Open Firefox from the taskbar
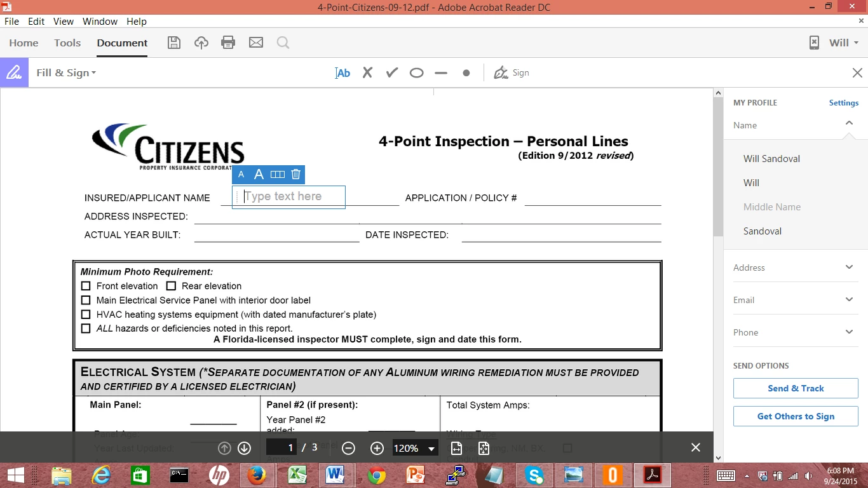 tap(257, 475)
